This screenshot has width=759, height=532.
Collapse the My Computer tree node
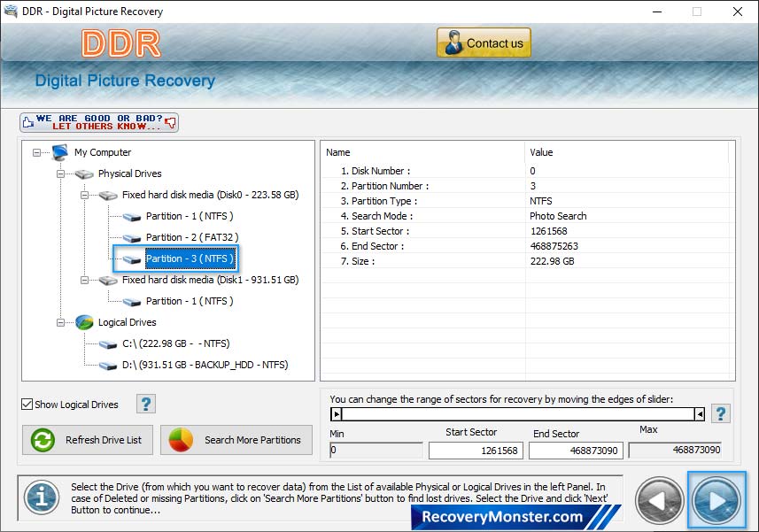(37, 153)
